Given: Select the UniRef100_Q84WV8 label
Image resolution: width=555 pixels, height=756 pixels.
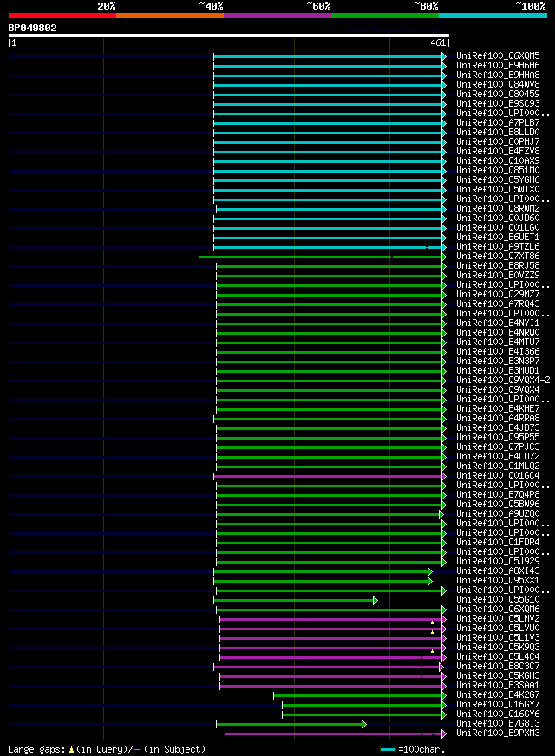Looking at the screenshot, I should coord(498,84).
